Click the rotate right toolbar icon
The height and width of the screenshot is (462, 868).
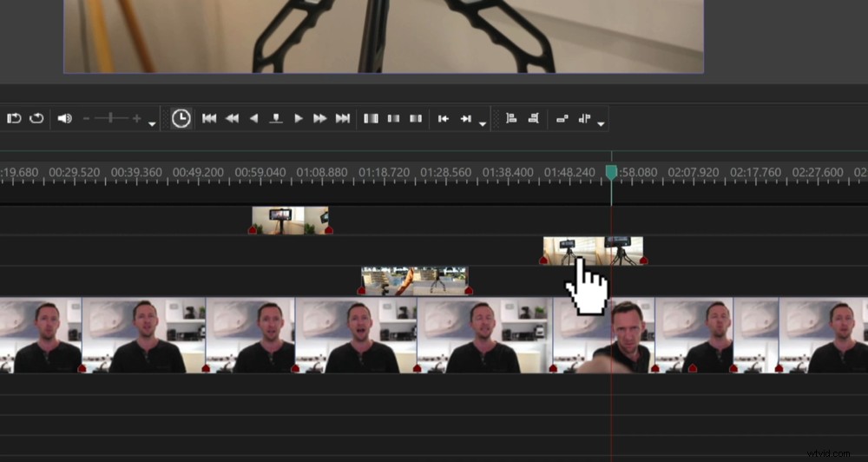point(36,119)
